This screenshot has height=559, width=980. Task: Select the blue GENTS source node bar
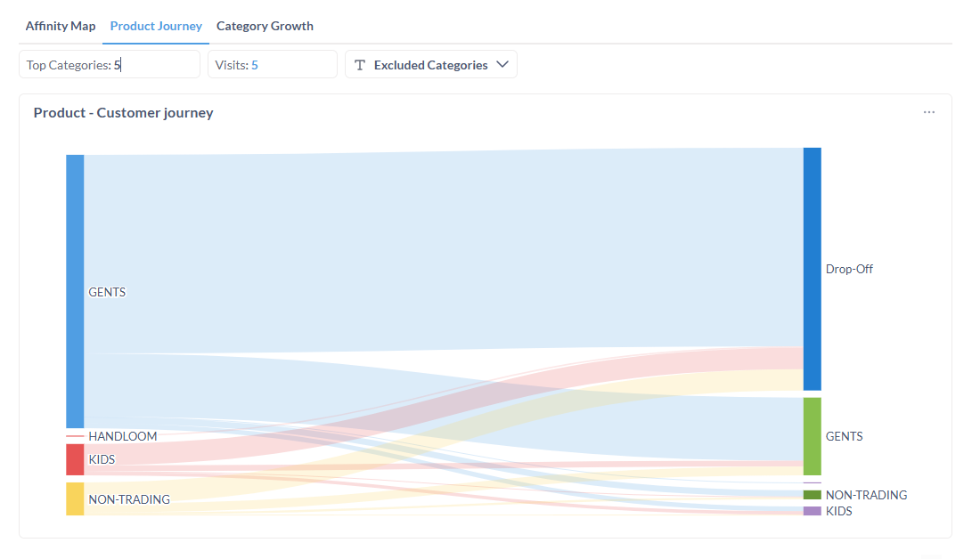[x=75, y=291]
